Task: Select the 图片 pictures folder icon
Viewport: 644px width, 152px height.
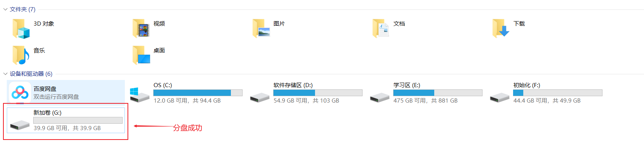Action: tap(261, 28)
